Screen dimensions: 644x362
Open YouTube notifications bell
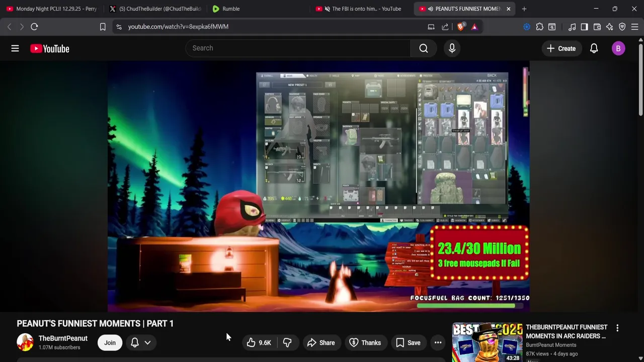(x=594, y=48)
